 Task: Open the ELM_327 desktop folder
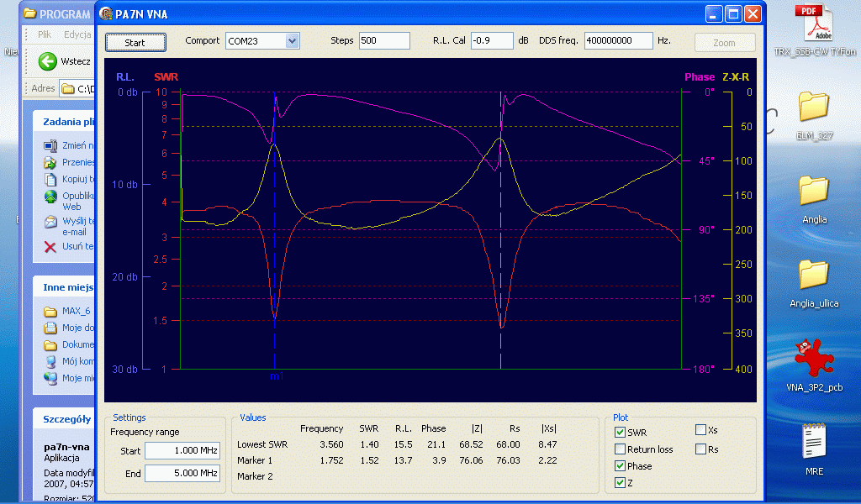tap(813, 108)
